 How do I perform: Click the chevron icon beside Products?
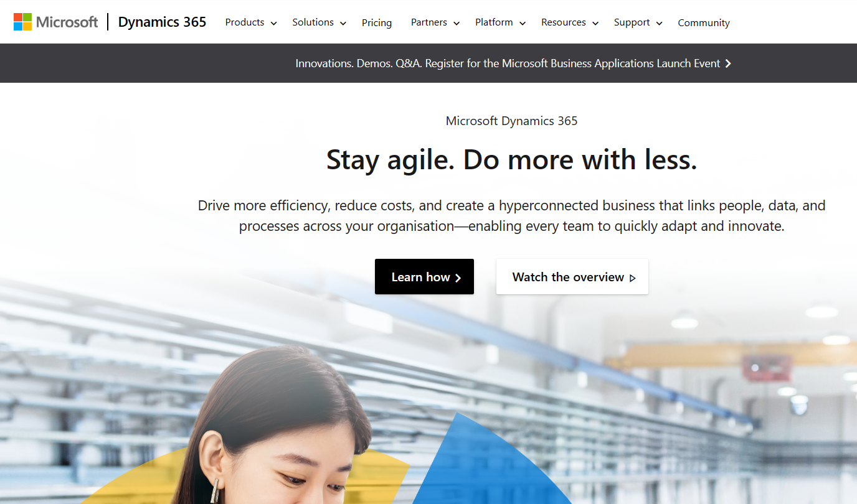point(274,22)
